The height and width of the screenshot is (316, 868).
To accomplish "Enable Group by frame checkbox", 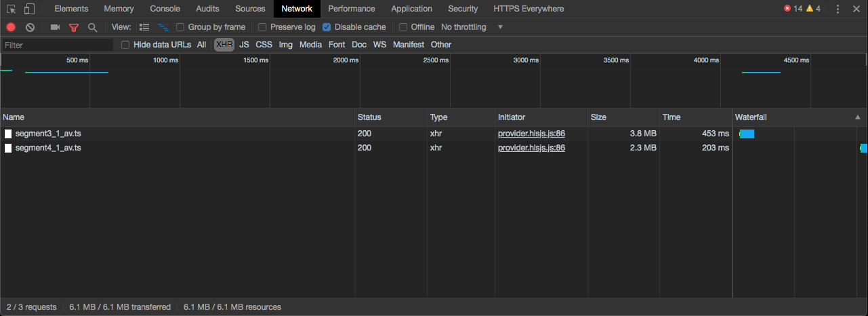I will click(x=180, y=27).
